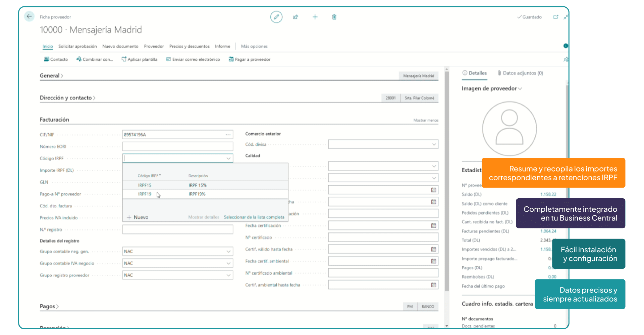The image size is (644, 335).
Task: Open Solicitar aprobación menu
Action: coord(77,47)
